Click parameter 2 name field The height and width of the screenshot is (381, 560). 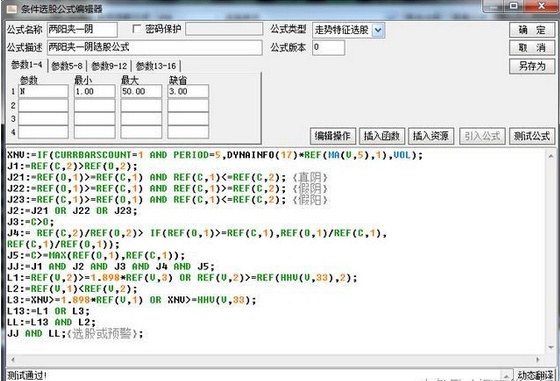point(43,105)
